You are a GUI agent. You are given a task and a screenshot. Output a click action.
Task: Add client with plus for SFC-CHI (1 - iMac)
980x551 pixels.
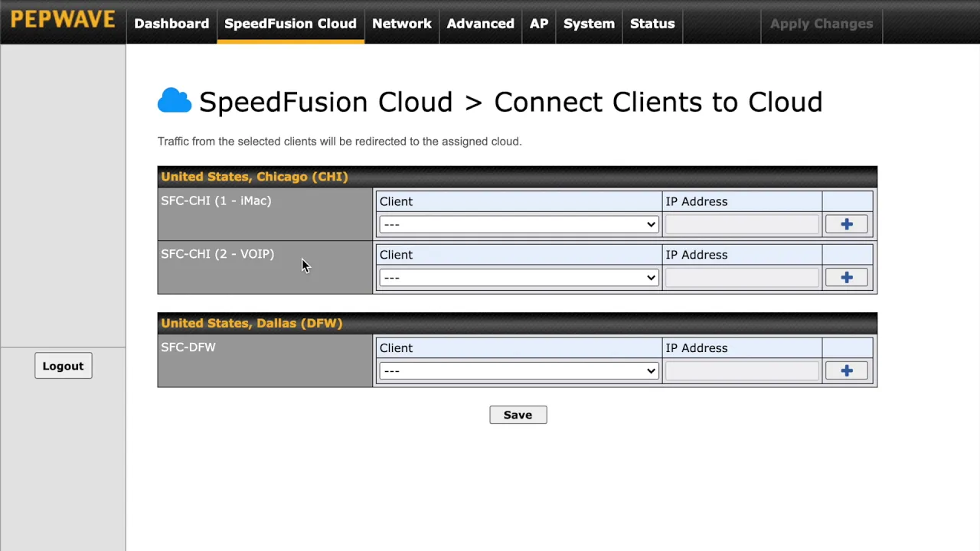pyautogui.click(x=846, y=224)
